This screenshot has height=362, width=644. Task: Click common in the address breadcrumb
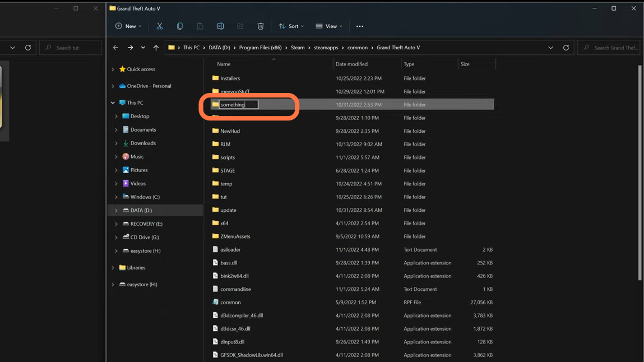tap(358, 48)
